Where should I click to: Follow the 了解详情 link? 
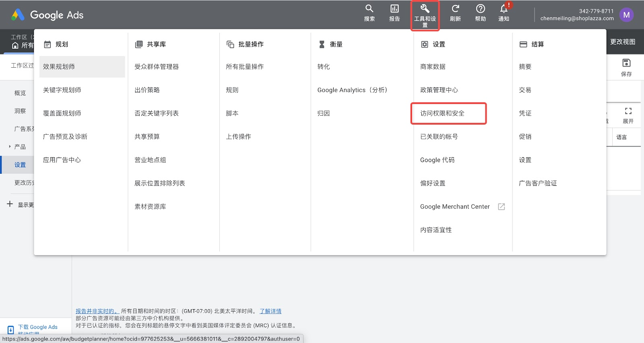coord(270,311)
